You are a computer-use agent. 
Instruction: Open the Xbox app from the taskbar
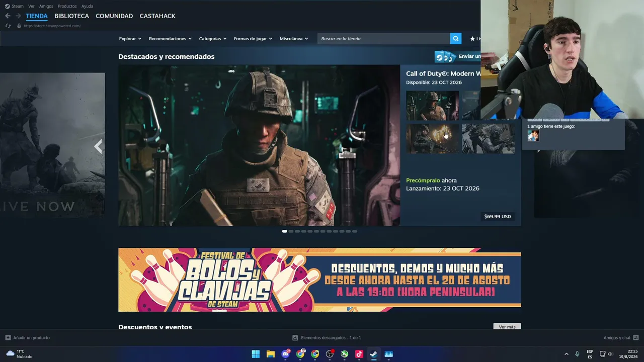coord(345,354)
